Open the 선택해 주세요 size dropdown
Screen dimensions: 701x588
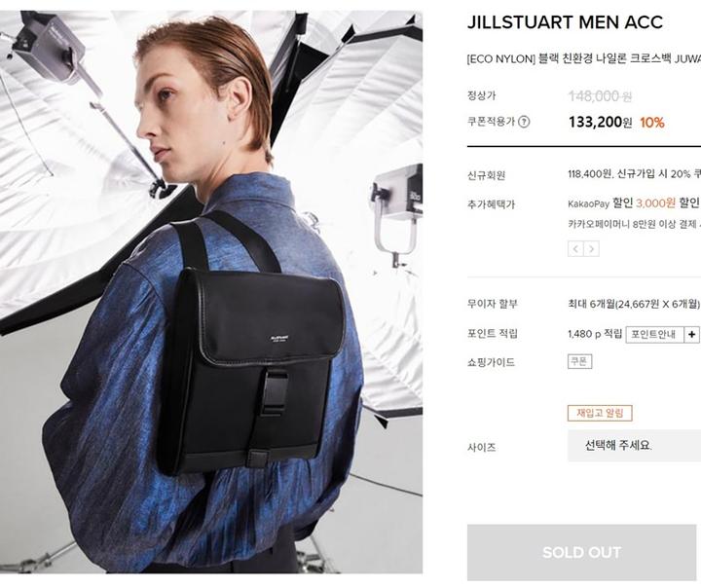[x=634, y=445]
